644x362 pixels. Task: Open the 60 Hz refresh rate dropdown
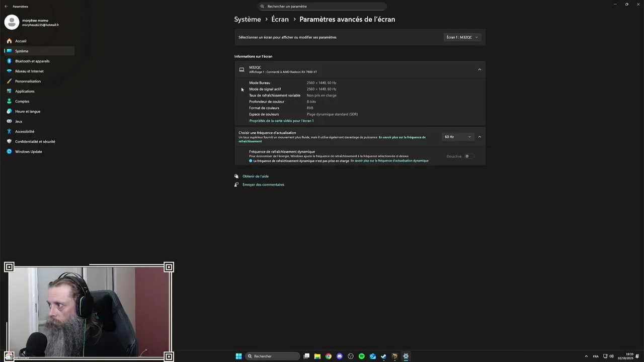pos(458,137)
